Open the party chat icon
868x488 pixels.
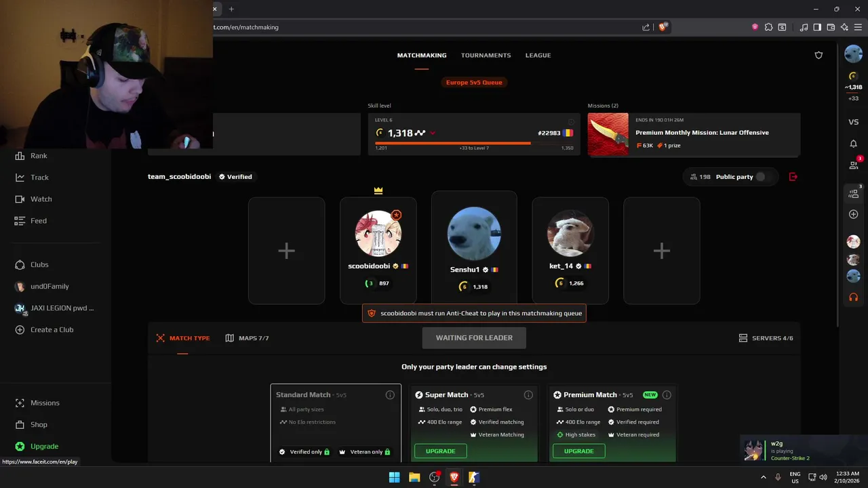pyautogui.click(x=854, y=193)
